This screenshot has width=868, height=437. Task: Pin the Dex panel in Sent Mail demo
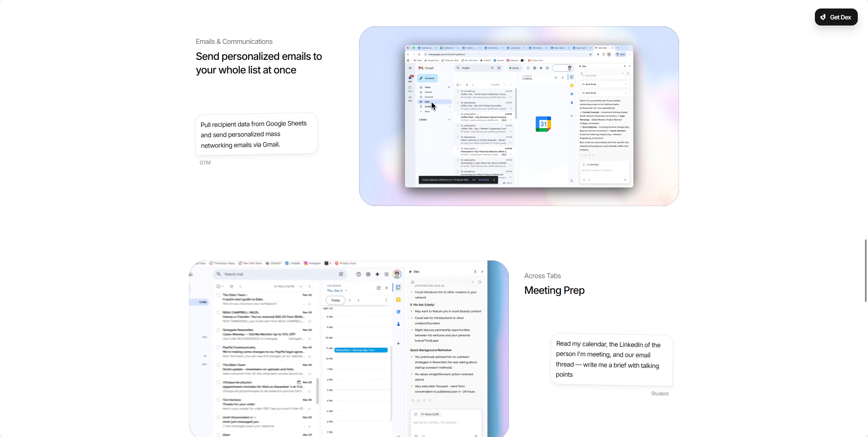tap(625, 66)
